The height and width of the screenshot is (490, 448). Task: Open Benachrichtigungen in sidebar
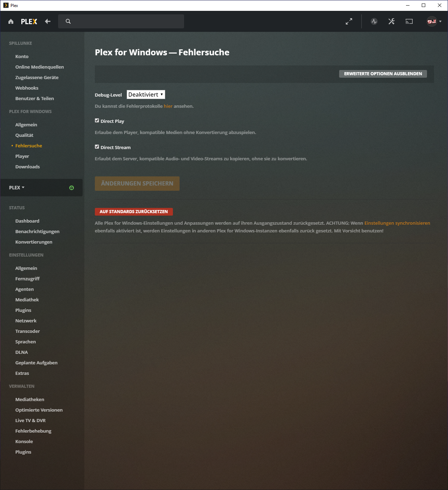[x=37, y=231]
